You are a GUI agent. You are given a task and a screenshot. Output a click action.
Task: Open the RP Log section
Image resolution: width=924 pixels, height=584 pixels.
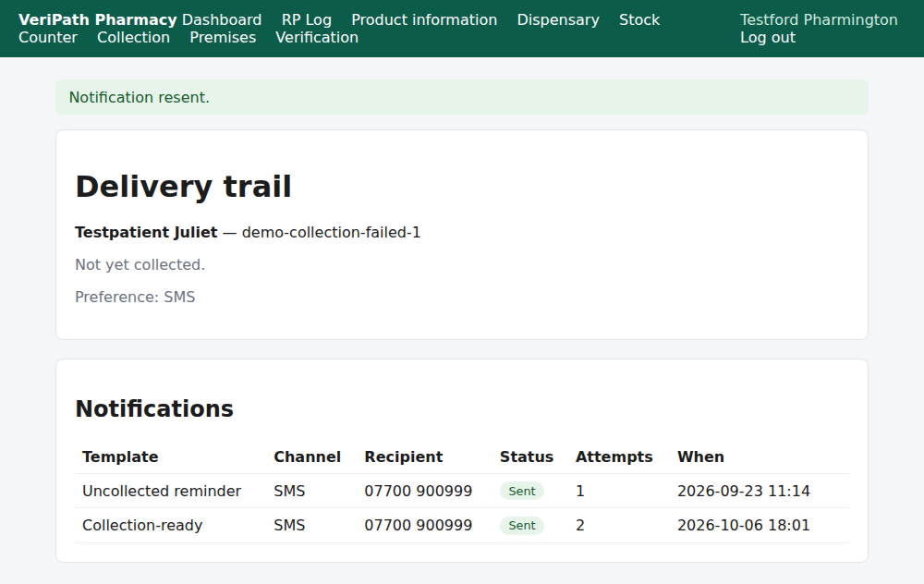point(307,19)
